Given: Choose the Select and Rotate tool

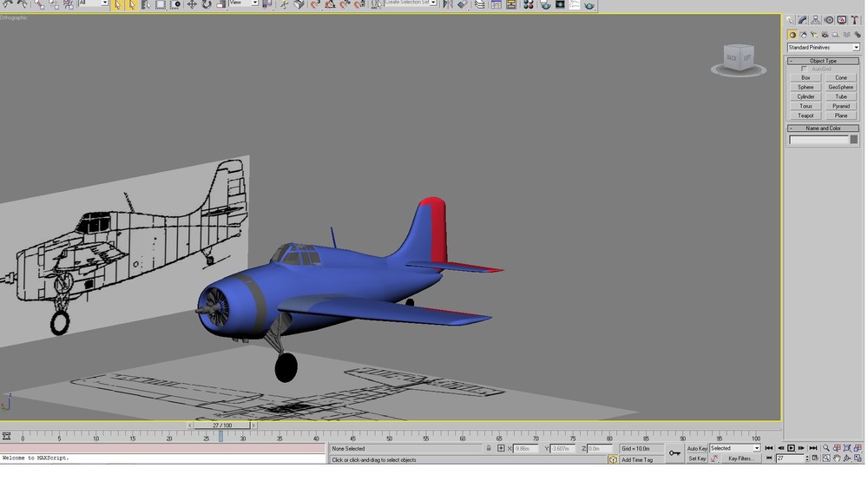Looking at the screenshot, I should (x=206, y=4).
